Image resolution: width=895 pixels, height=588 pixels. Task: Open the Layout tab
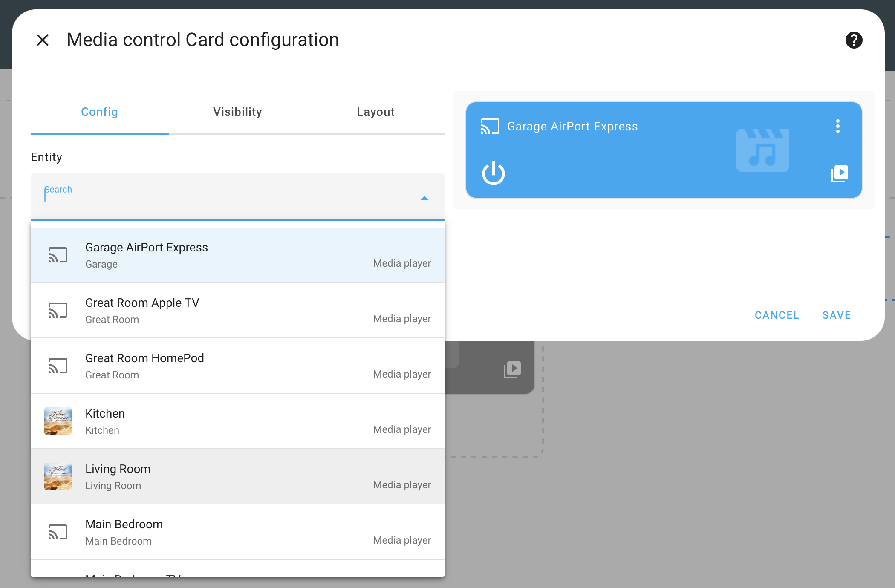375,112
